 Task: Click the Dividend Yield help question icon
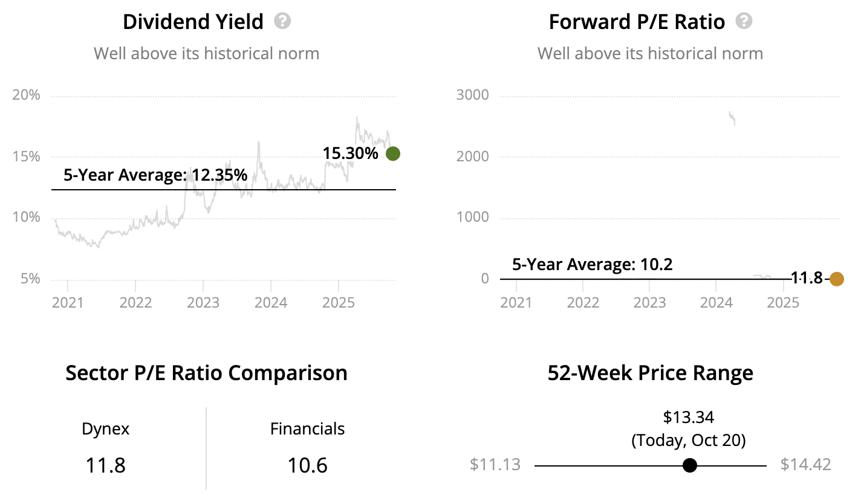pyautogui.click(x=282, y=22)
